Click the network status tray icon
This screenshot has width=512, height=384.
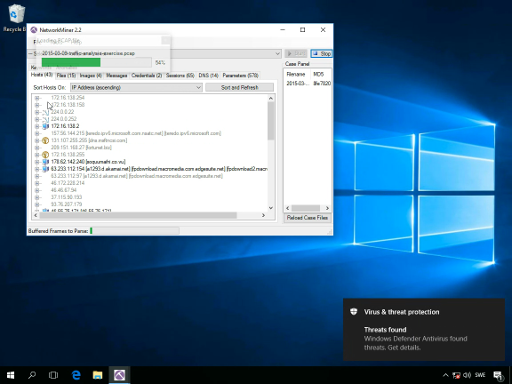click(456, 375)
